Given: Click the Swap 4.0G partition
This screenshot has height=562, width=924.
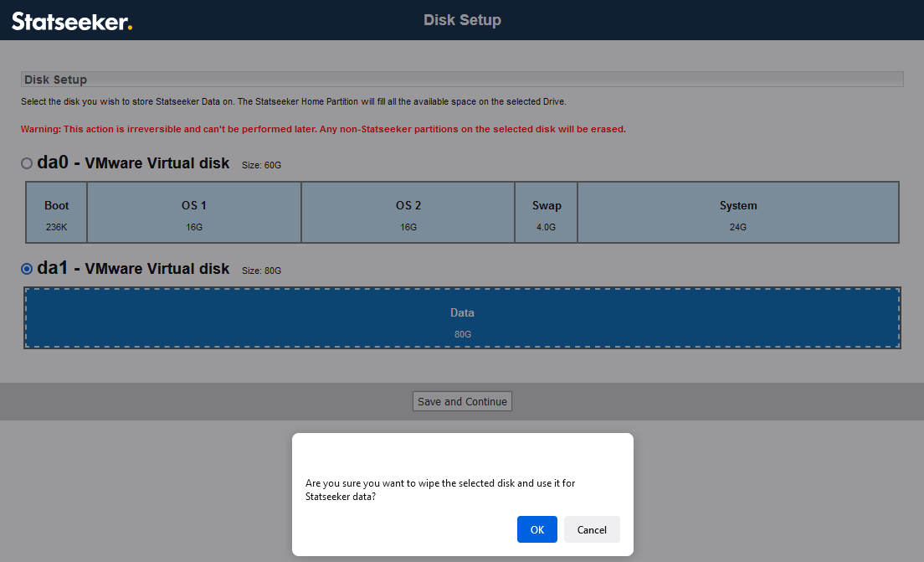Looking at the screenshot, I should (x=546, y=213).
